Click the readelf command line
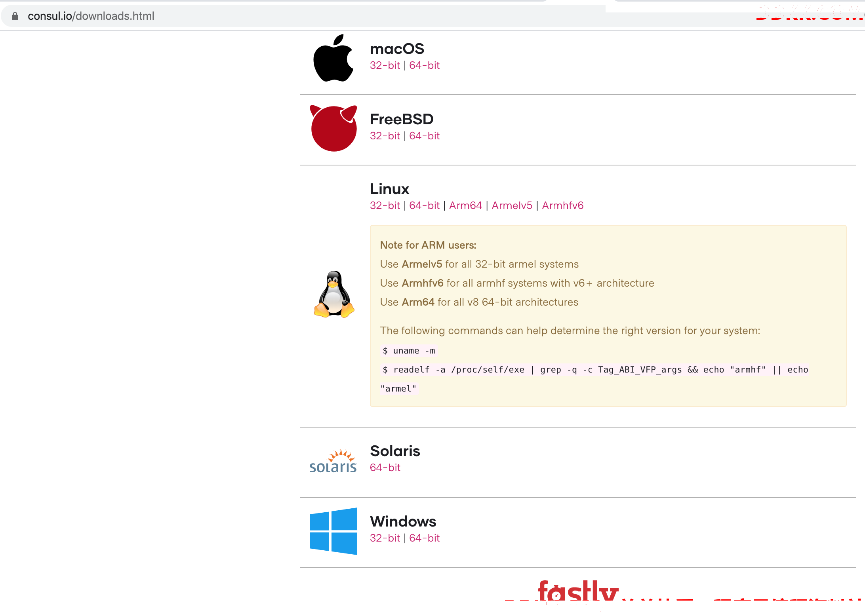The height and width of the screenshot is (616, 865). pos(595,370)
